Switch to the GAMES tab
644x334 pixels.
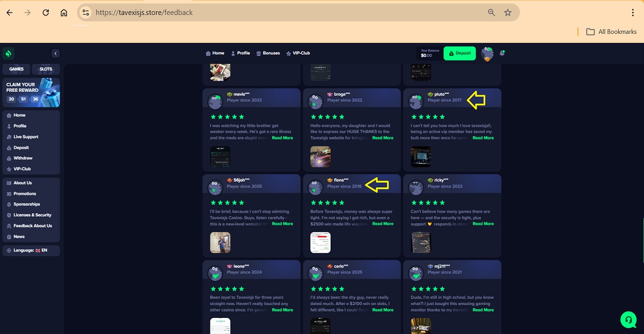(x=16, y=69)
